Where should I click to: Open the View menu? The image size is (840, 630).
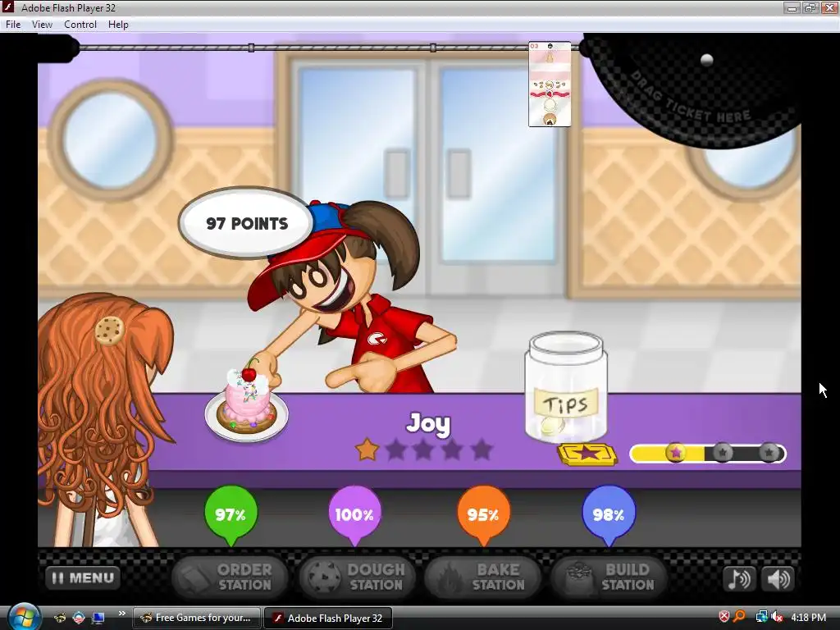[x=42, y=25]
